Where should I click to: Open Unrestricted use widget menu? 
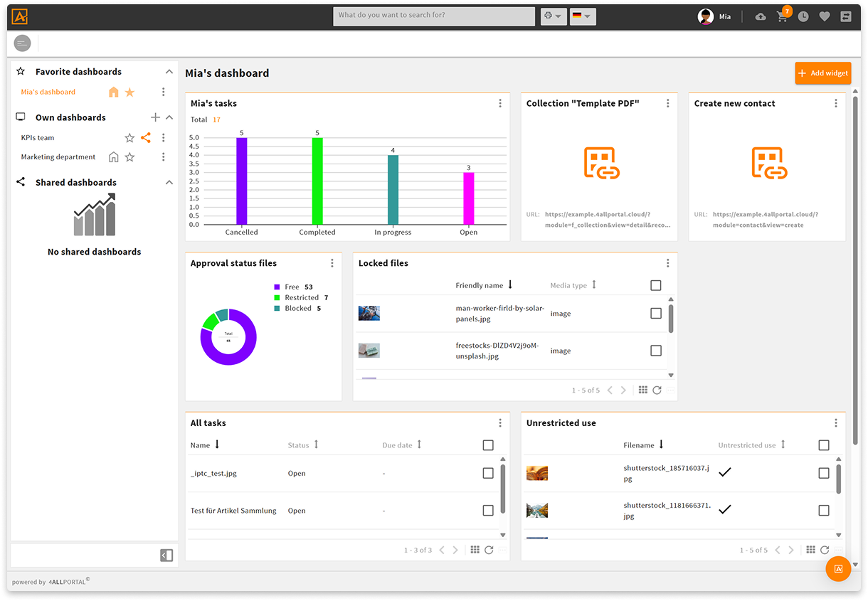click(x=836, y=422)
